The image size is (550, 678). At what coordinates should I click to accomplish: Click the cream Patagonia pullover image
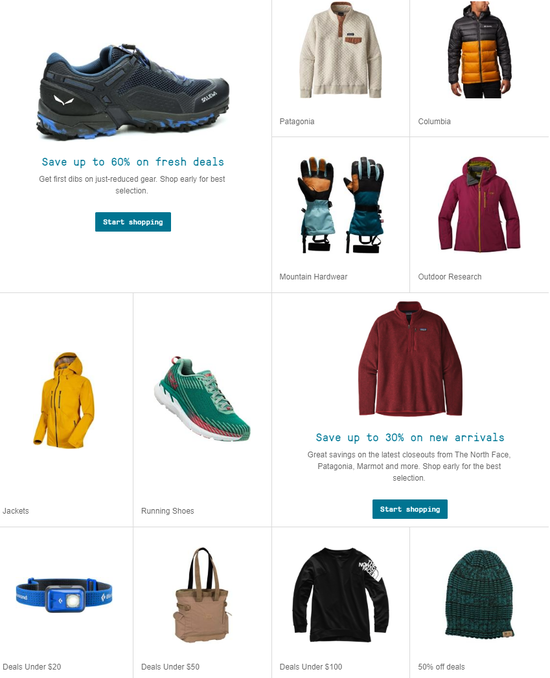341,50
